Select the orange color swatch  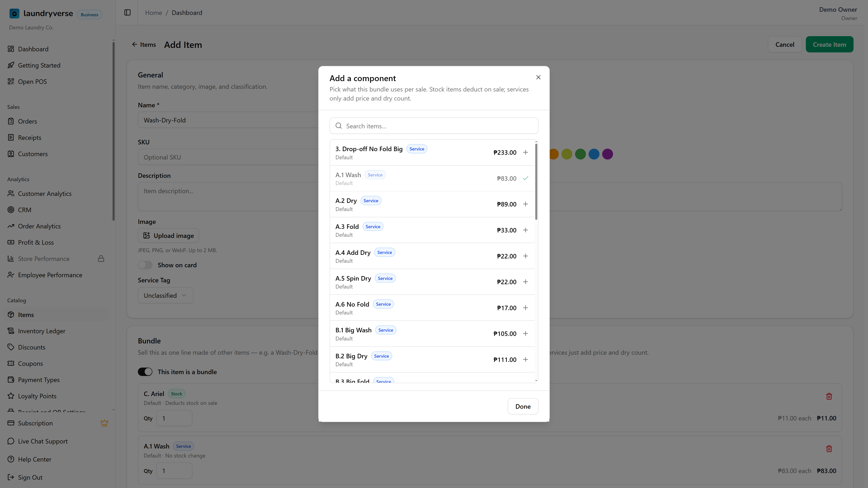[554, 154]
